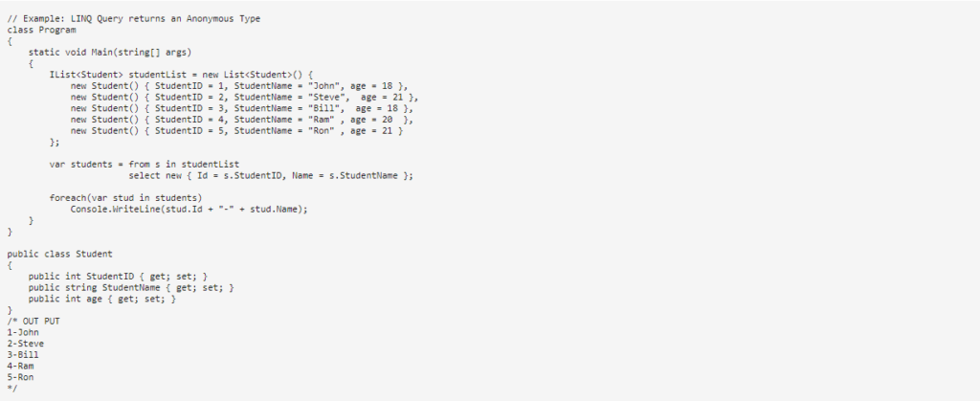Click the comment line about LINQ Query
980x401 pixels.
134,19
